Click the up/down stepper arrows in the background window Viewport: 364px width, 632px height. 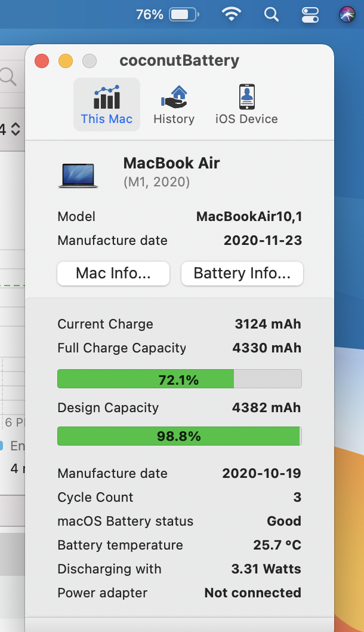click(x=16, y=128)
